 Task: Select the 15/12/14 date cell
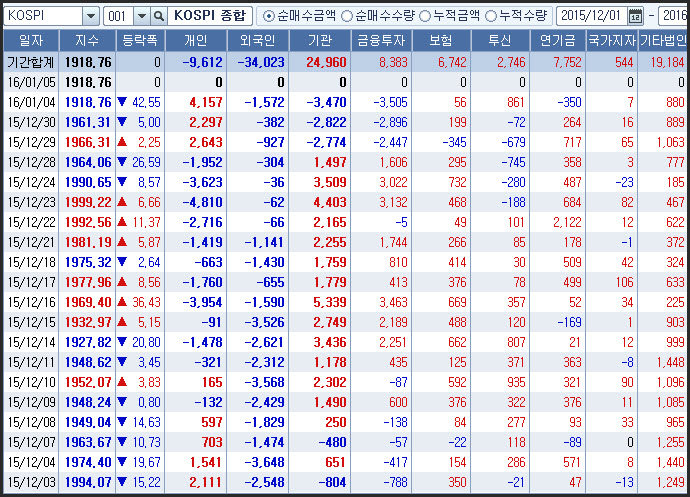click(31, 342)
